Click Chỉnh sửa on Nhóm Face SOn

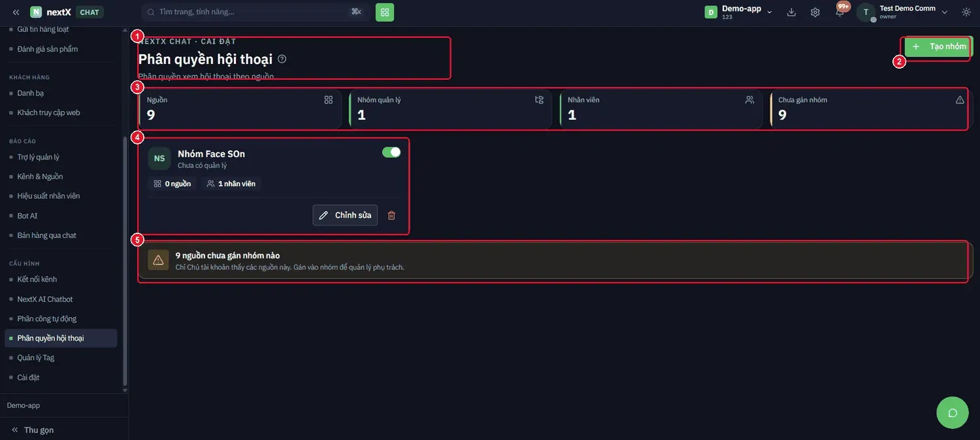345,215
